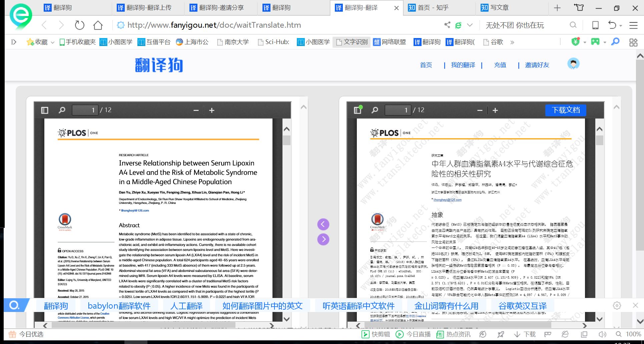Close the 翻译狗-翻译 tab
This screenshot has height=344, width=644.
click(x=396, y=8)
